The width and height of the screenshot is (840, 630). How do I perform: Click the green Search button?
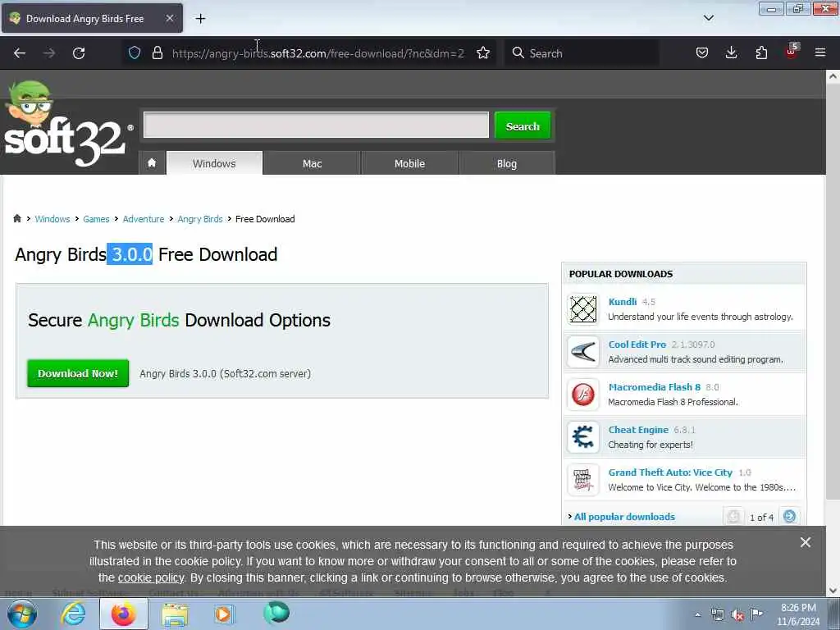point(523,126)
